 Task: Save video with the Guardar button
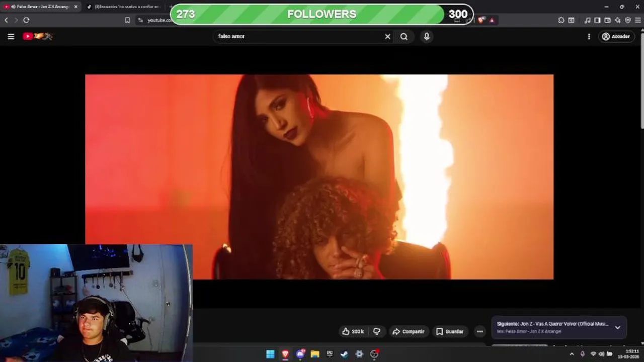tap(449, 331)
